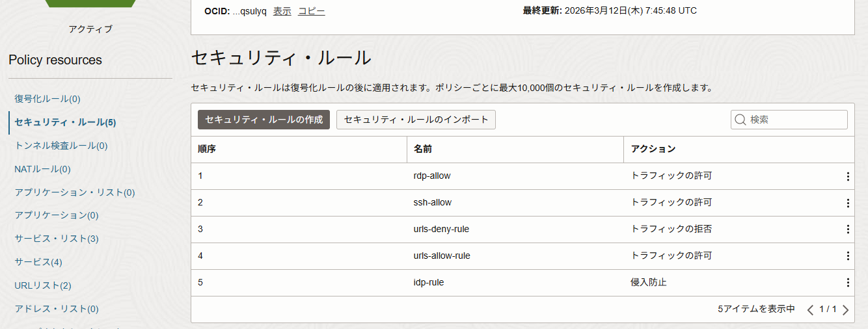
Task: Open the actions menu for ssh-allow rule
Action: tap(847, 203)
